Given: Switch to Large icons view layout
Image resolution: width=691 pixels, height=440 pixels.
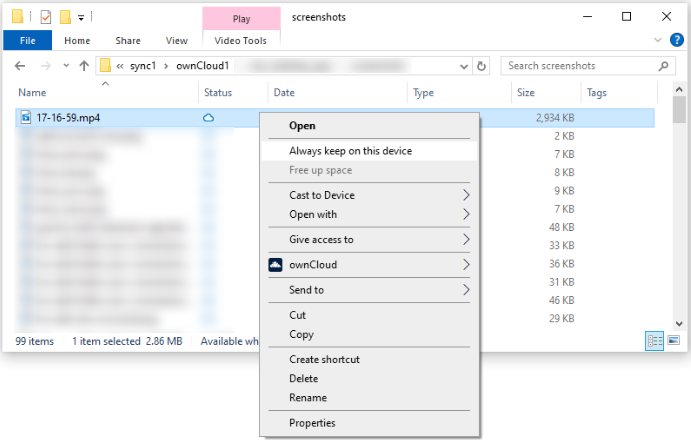Looking at the screenshot, I should [x=673, y=341].
